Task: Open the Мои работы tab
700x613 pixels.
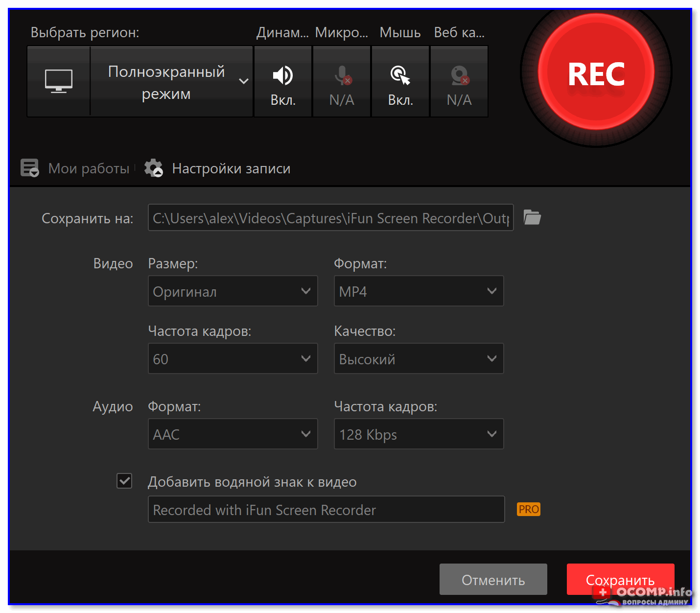Action: (89, 168)
